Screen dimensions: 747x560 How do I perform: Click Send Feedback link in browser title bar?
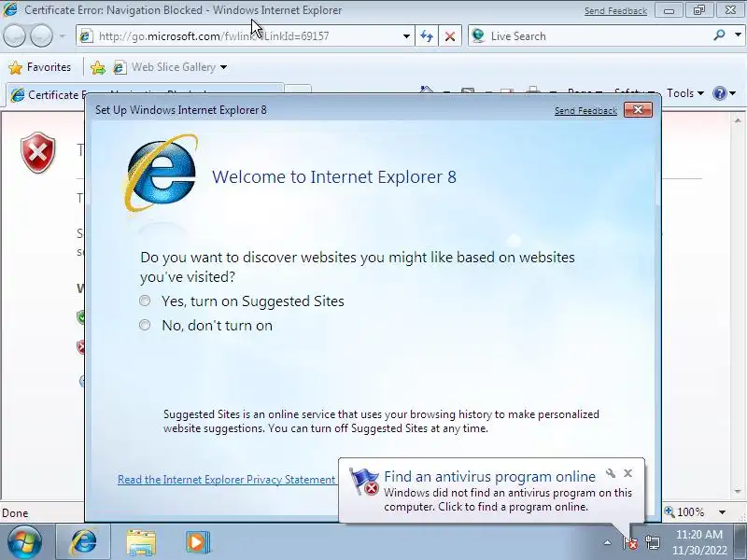pos(615,10)
